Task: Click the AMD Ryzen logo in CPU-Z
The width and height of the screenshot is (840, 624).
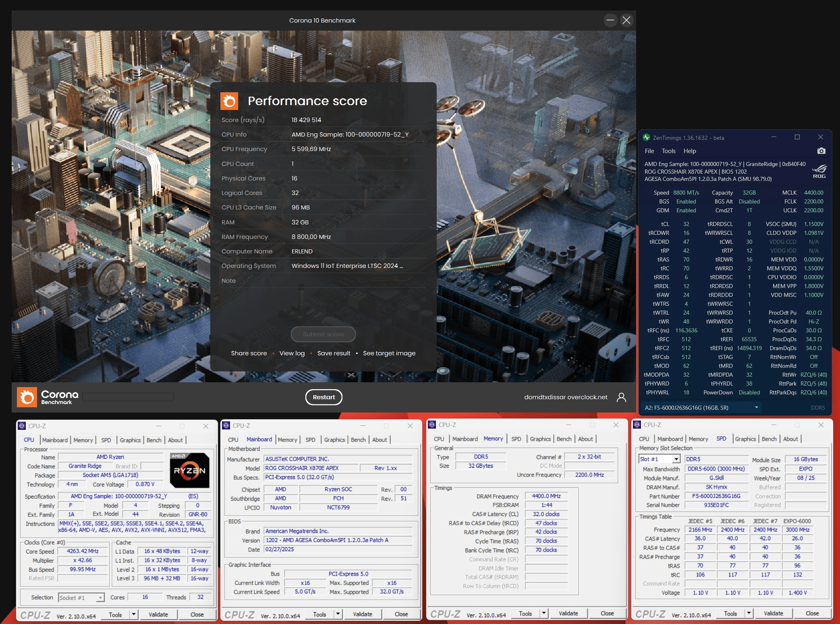Action: (x=189, y=471)
